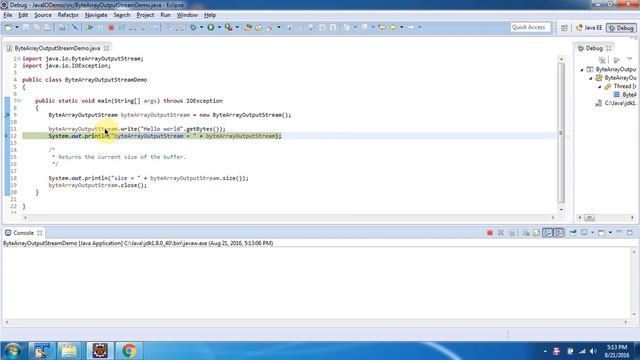Open the Navigate menu

(x=96, y=15)
